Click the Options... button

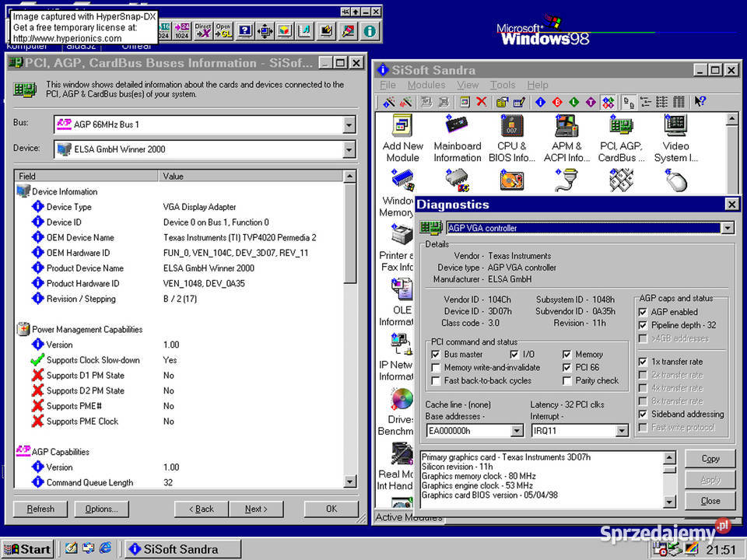(x=101, y=509)
